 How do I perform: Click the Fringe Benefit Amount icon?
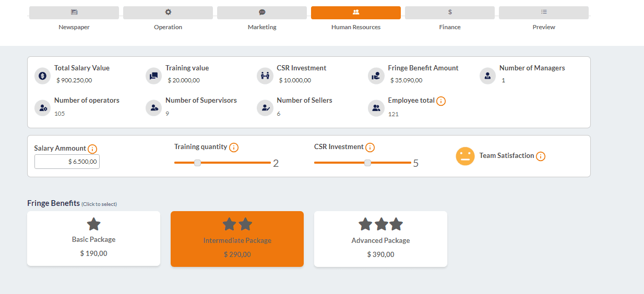pos(376,76)
